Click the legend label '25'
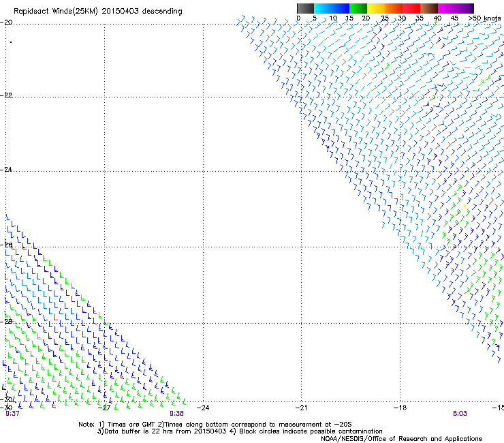Viewport: 504px width, 443px height. (x=384, y=18)
